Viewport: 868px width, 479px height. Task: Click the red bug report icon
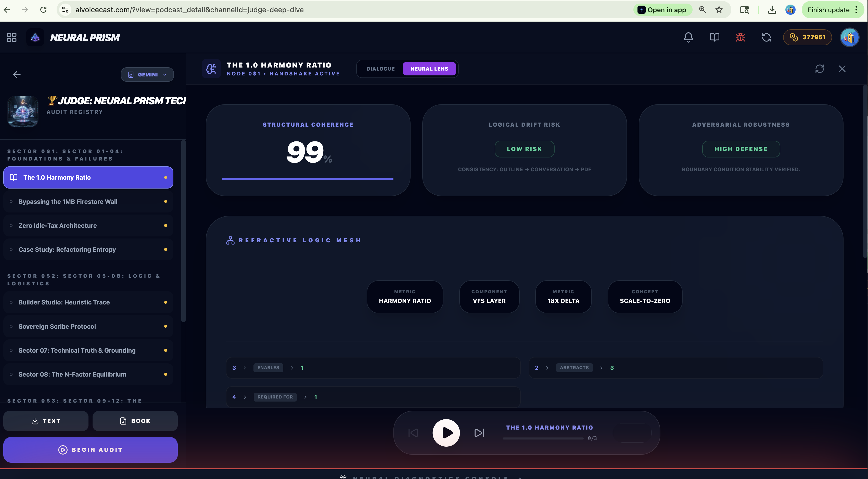[740, 37]
